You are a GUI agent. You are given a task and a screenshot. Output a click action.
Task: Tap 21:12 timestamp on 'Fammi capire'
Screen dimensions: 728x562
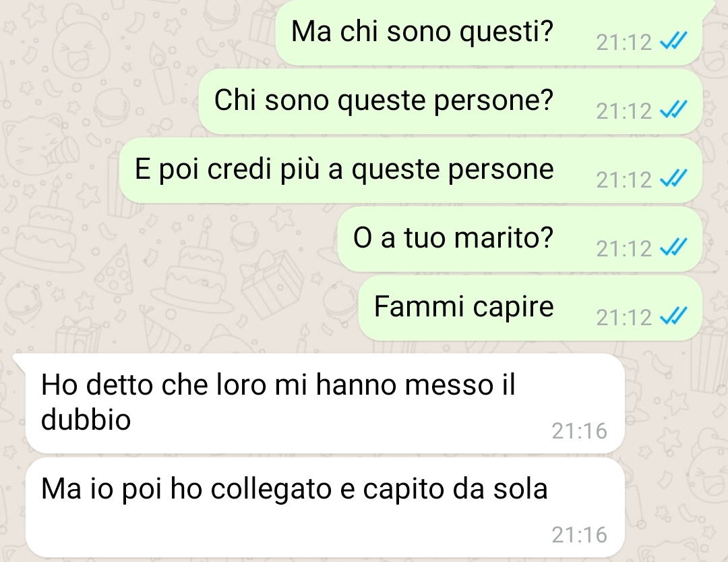(624, 318)
